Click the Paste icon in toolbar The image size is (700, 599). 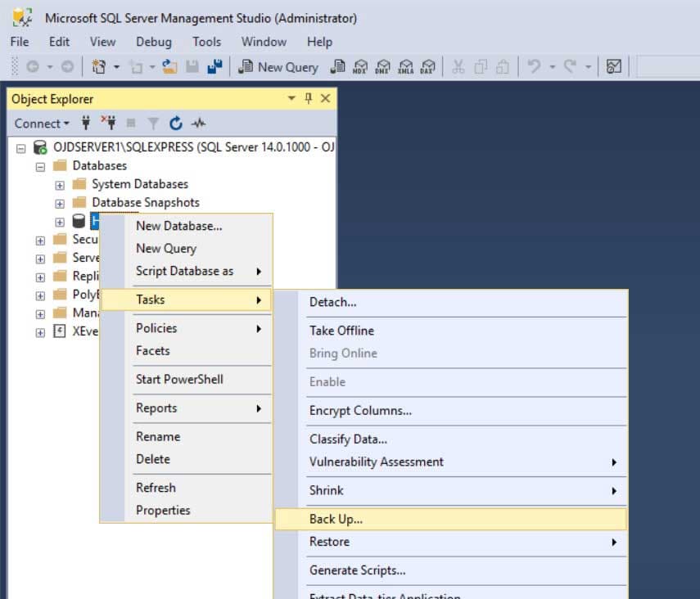pyautogui.click(x=504, y=67)
